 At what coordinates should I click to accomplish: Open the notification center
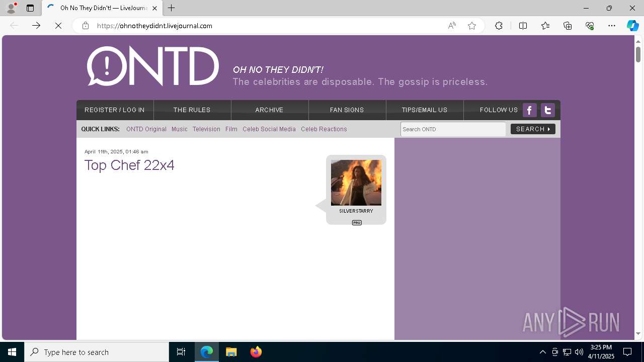point(627,352)
